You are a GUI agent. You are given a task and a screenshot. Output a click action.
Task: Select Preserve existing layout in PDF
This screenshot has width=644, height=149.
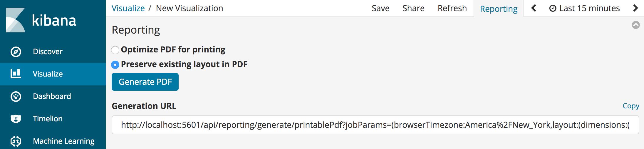tap(115, 65)
